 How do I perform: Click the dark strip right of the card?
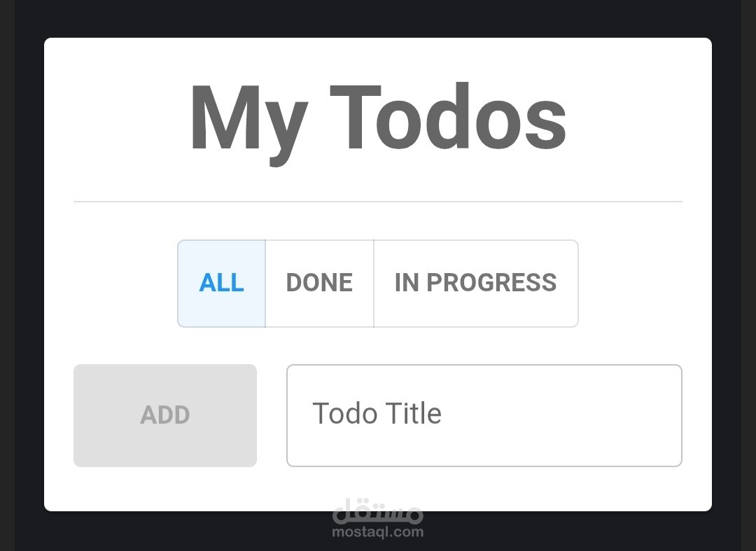[727, 280]
